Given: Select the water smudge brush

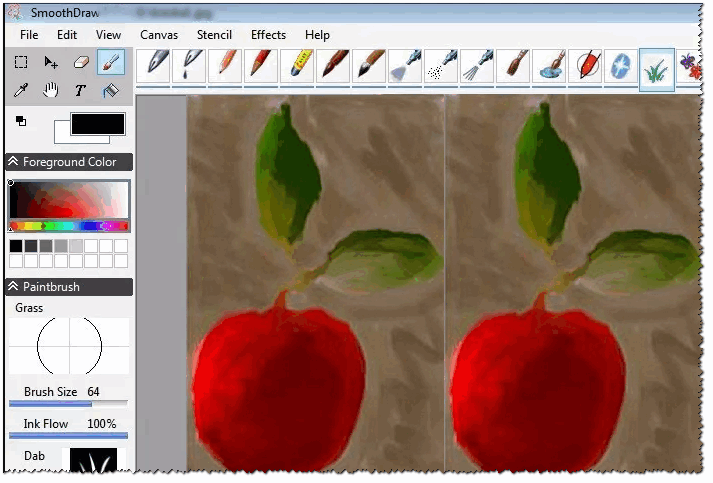Looking at the screenshot, I should pos(549,66).
